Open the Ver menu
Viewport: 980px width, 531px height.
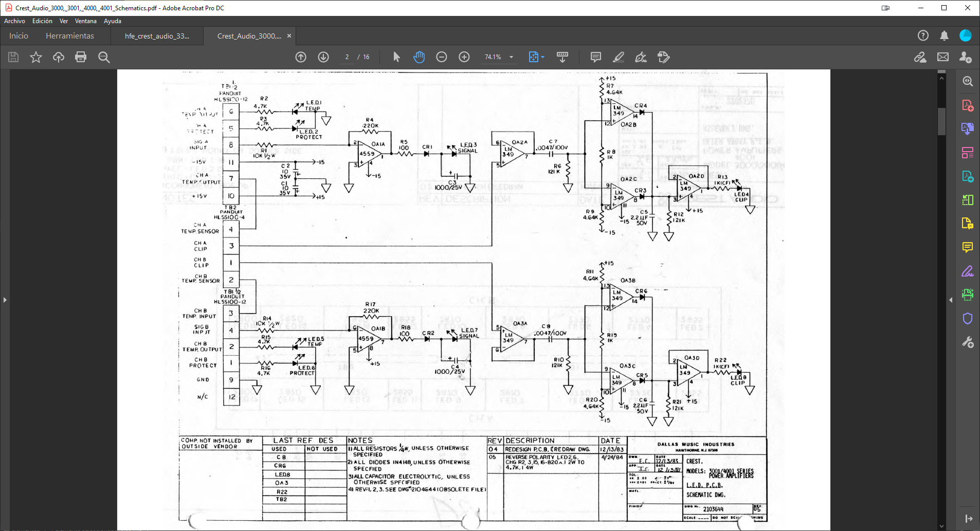(x=64, y=21)
